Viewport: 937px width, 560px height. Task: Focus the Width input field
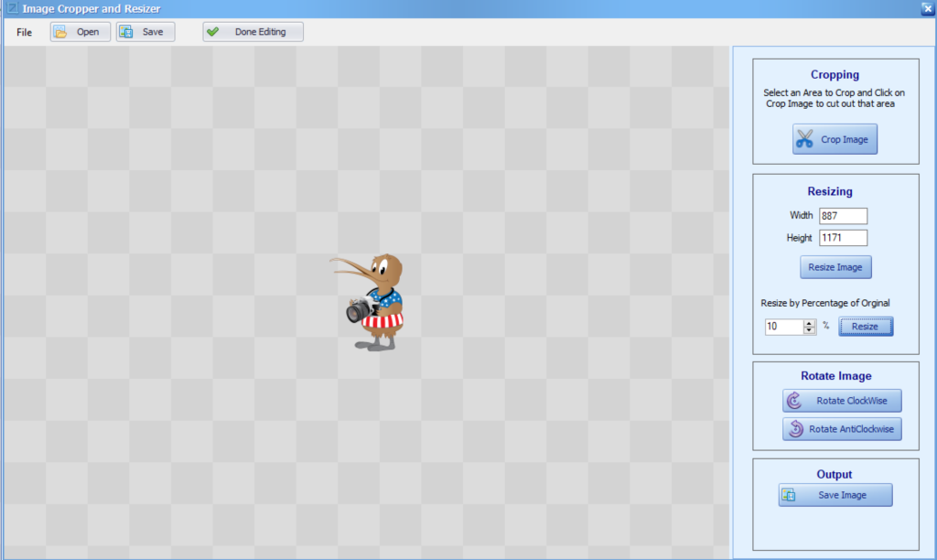(843, 216)
